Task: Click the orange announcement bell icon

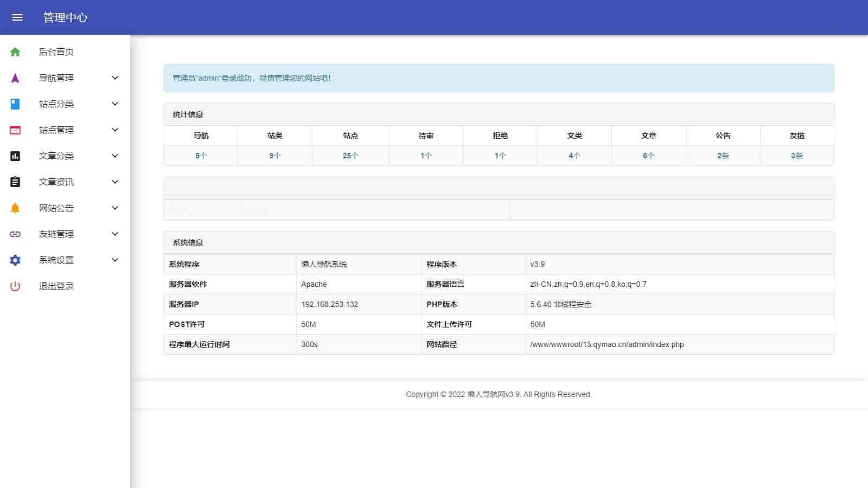Action: tap(15, 208)
